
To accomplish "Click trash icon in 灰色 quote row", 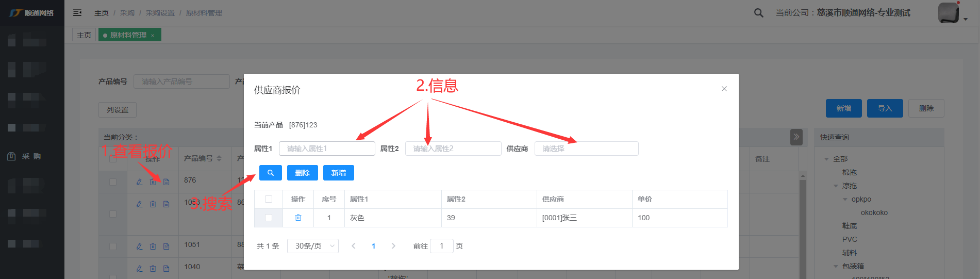I will click(x=298, y=218).
